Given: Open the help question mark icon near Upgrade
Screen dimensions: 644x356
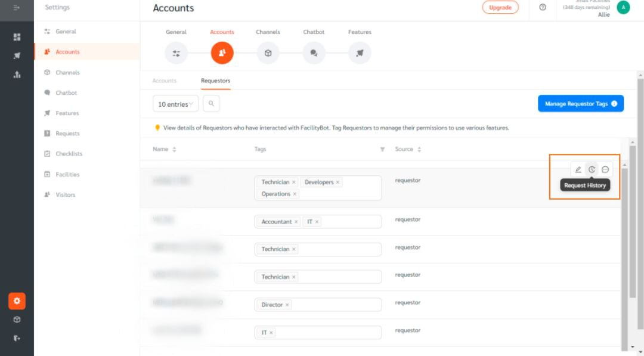Looking at the screenshot, I should click(541, 7).
